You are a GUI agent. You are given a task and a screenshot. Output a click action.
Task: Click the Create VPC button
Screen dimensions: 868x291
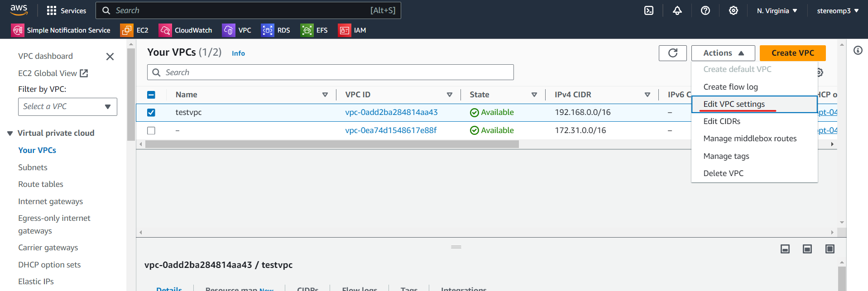(793, 53)
